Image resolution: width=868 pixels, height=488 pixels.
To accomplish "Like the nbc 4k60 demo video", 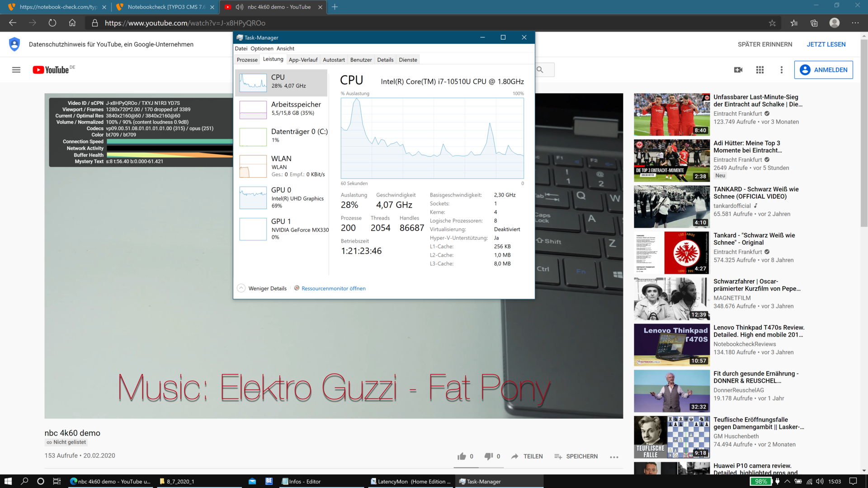I will (462, 456).
